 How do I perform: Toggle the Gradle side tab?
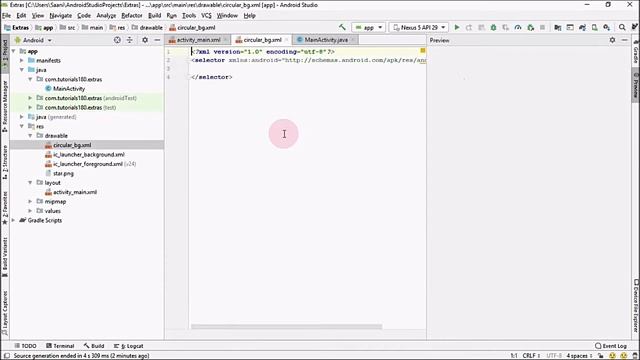pyautogui.click(x=636, y=52)
